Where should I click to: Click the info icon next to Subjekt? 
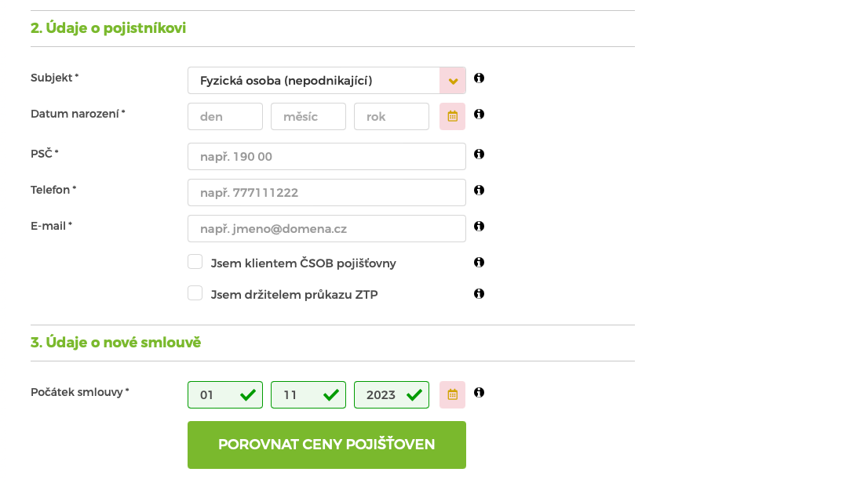click(x=479, y=78)
